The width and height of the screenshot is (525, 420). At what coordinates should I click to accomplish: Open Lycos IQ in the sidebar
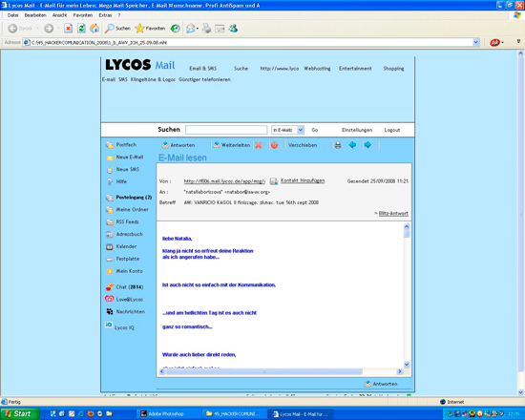coord(119,326)
